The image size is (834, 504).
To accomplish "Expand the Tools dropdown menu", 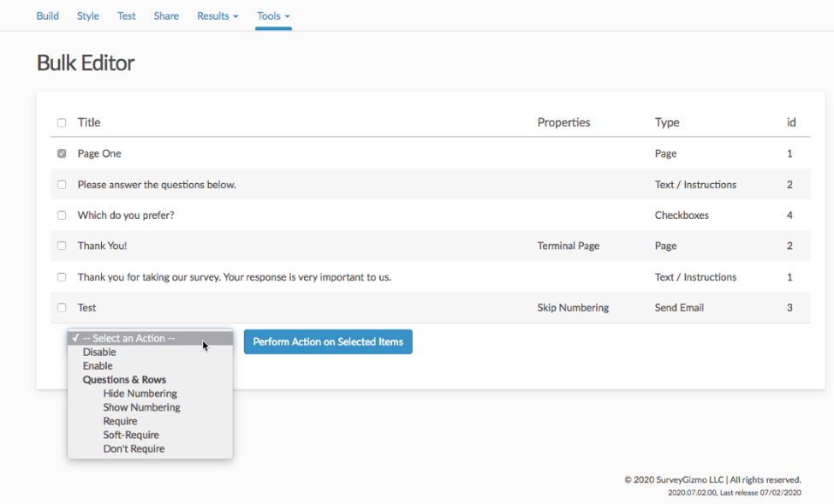I will tap(273, 16).
